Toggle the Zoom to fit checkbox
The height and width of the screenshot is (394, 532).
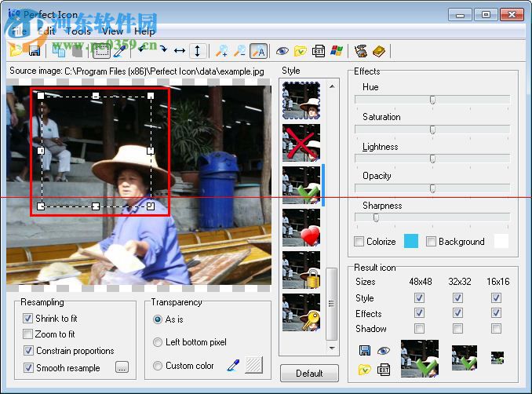(x=29, y=334)
